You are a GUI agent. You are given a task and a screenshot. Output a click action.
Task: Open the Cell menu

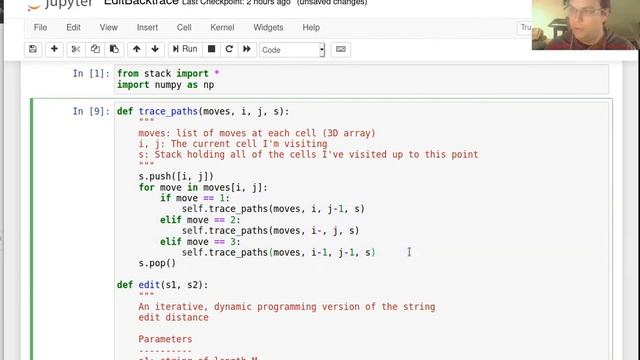pyautogui.click(x=184, y=27)
